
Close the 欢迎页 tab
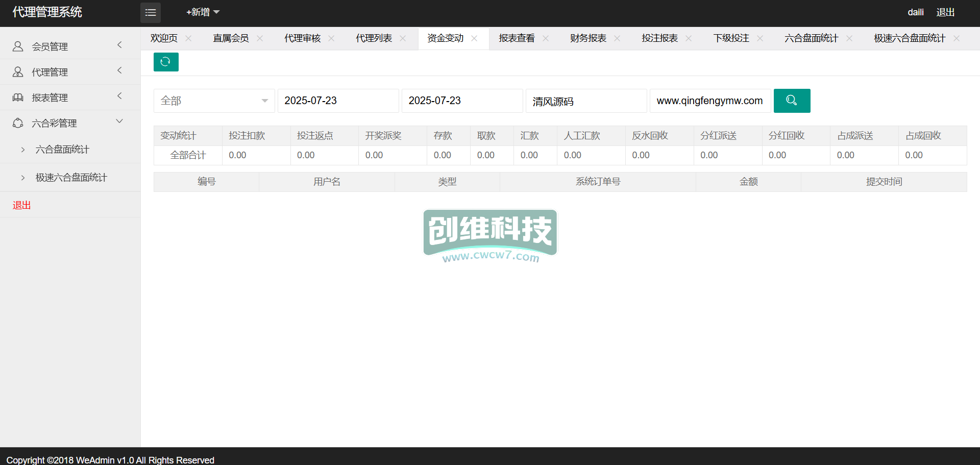(188, 38)
